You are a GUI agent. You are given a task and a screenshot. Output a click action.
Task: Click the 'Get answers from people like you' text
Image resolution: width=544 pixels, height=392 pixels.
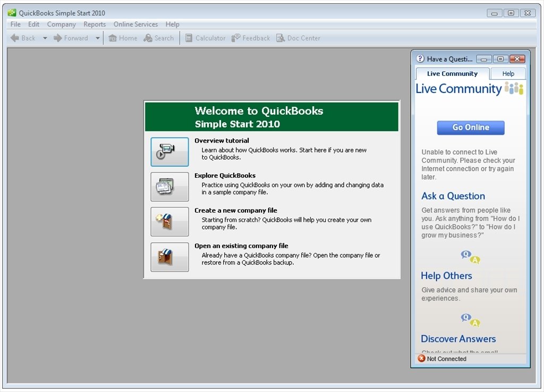[x=471, y=223]
